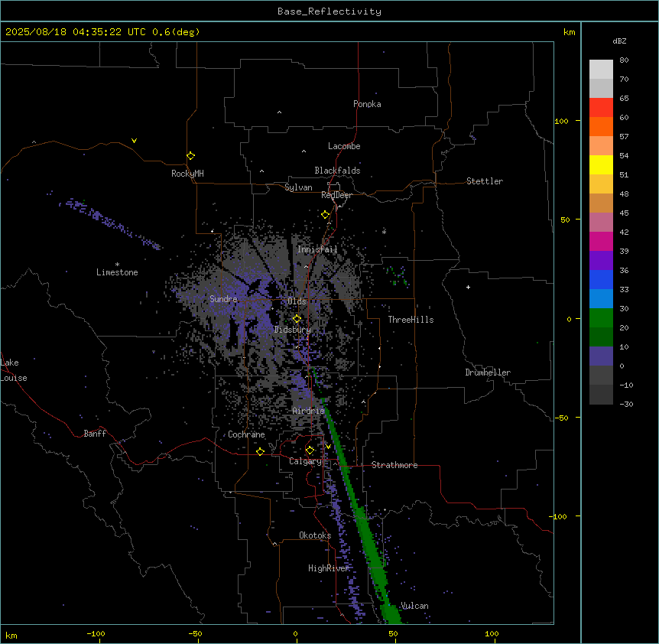Click the Calgary label

tap(305, 461)
